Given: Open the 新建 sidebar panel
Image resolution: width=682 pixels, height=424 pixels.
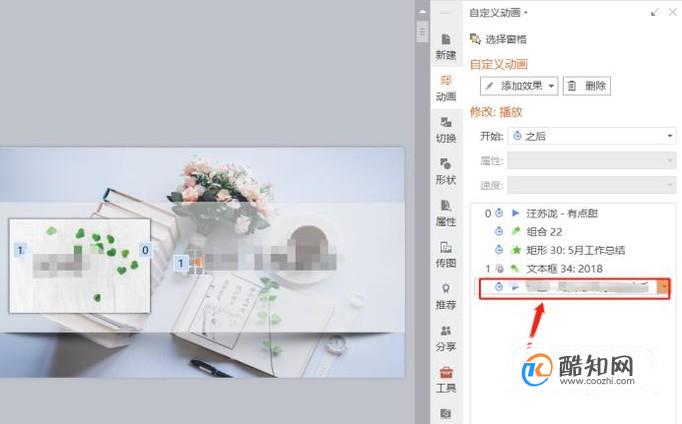Looking at the screenshot, I should click(x=445, y=47).
